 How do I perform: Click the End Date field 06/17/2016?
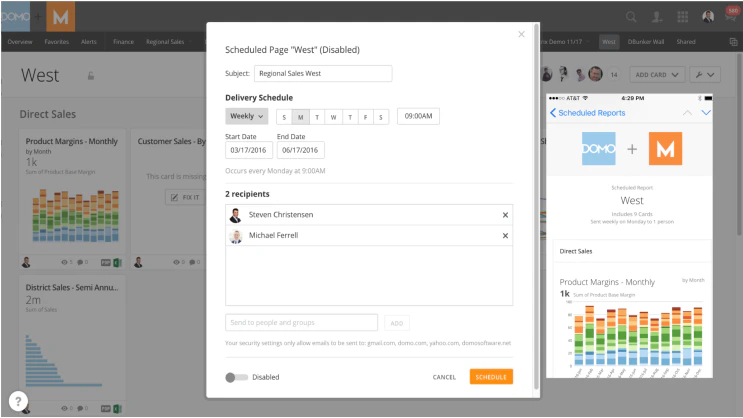(300, 150)
